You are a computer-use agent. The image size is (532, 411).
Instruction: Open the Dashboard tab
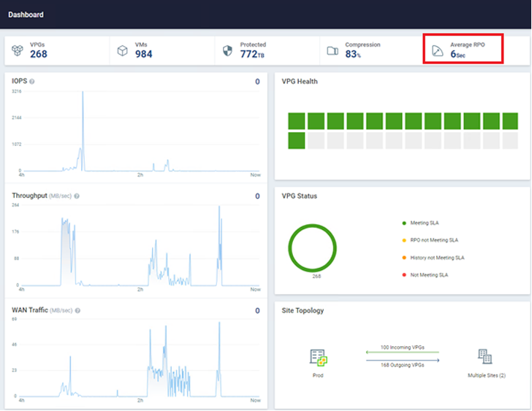pos(26,15)
